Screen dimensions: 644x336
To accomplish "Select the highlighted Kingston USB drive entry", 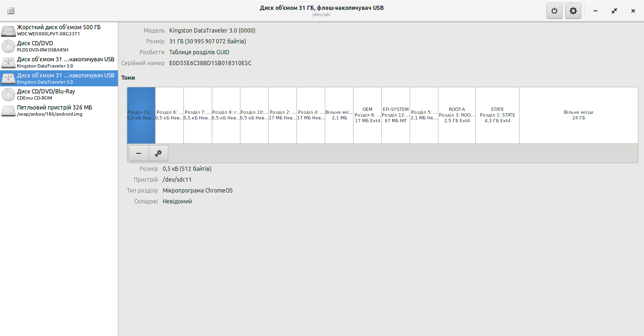I will pyautogui.click(x=59, y=78).
